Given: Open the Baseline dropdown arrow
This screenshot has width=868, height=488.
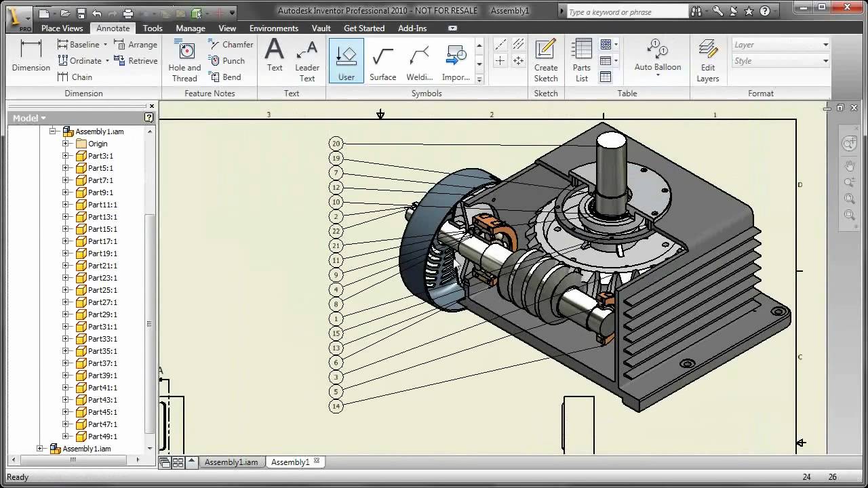Looking at the screenshot, I should pos(104,45).
